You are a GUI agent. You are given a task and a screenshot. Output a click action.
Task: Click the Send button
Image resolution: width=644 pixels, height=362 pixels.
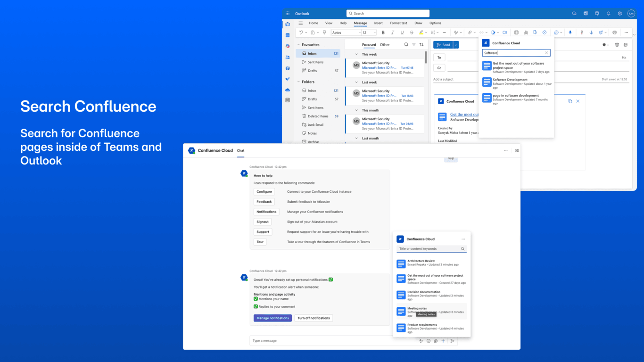point(443,45)
